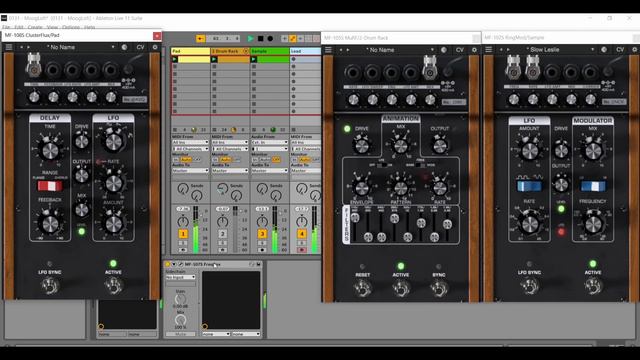Launch the first clip on Drum Rack track
The image size is (640, 360).
coord(214,60)
